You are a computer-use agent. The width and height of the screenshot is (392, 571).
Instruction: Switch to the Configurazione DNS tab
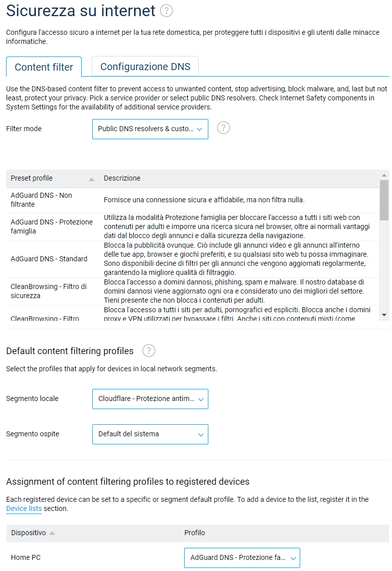point(145,67)
